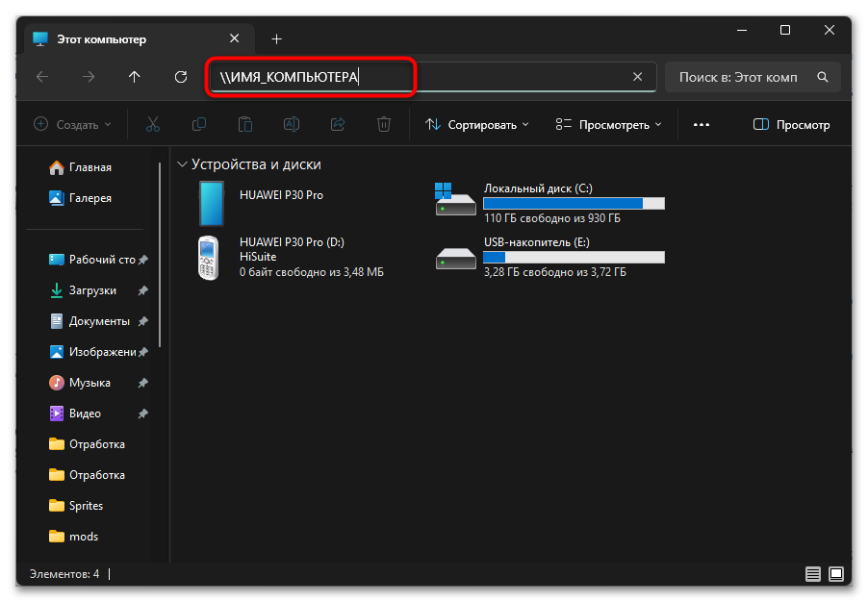Click the Delete trash icon
868x602 pixels.
click(384, 124)
